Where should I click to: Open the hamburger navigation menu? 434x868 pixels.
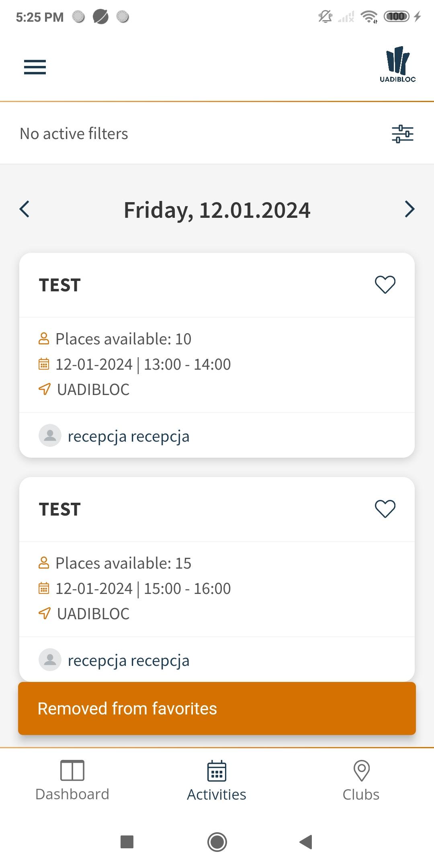coord(35,67)
